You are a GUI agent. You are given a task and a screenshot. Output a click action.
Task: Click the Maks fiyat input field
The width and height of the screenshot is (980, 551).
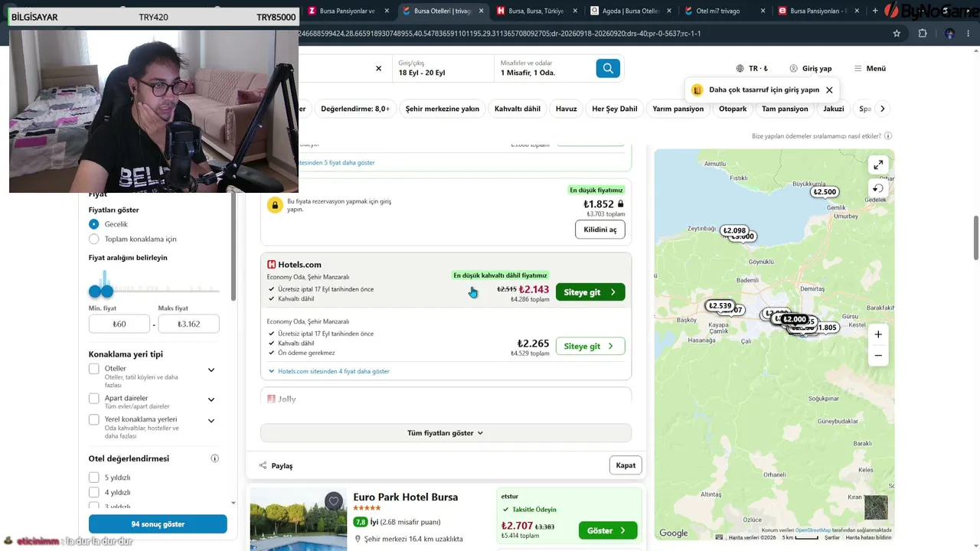click(x=188, y=324)
